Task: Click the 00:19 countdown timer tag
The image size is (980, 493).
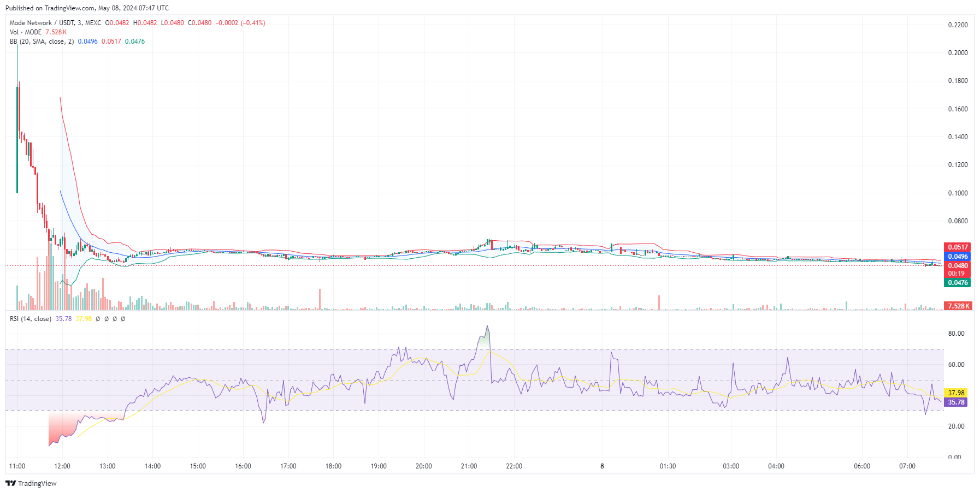Action: (x=958, y=274)
